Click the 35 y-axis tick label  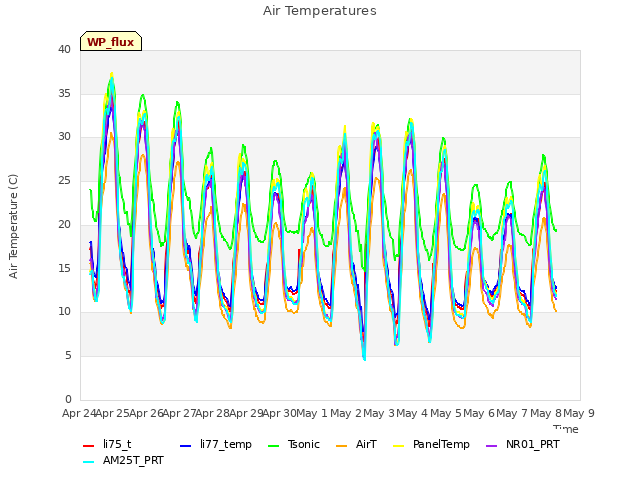[64, 93]
